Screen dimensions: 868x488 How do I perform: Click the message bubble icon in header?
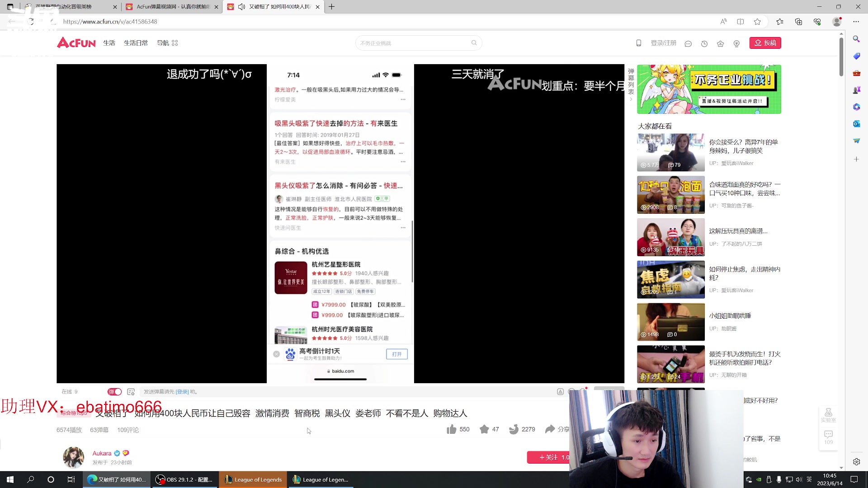(688, 43)
